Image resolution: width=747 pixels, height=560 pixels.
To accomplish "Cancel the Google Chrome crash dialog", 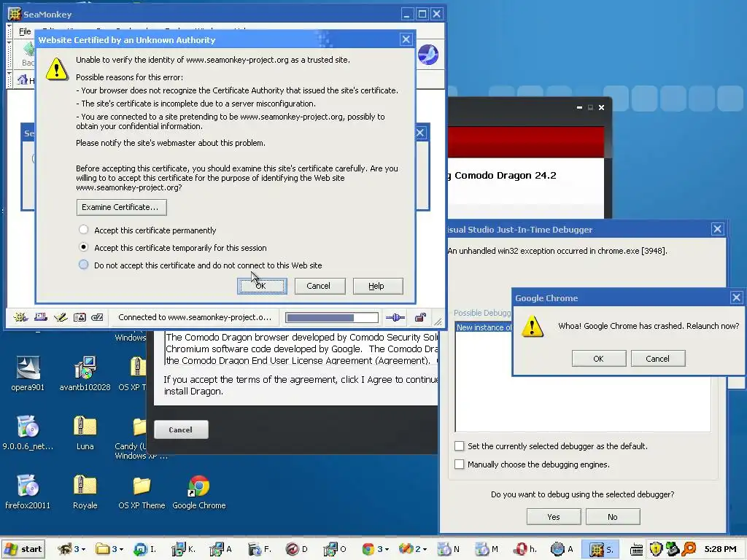I will click(x=658, y=359).
